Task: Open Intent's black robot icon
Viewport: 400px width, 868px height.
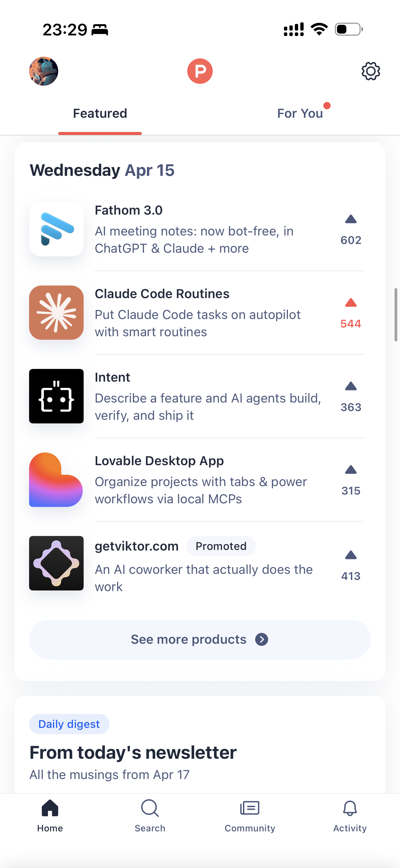Action: [56, 396]
